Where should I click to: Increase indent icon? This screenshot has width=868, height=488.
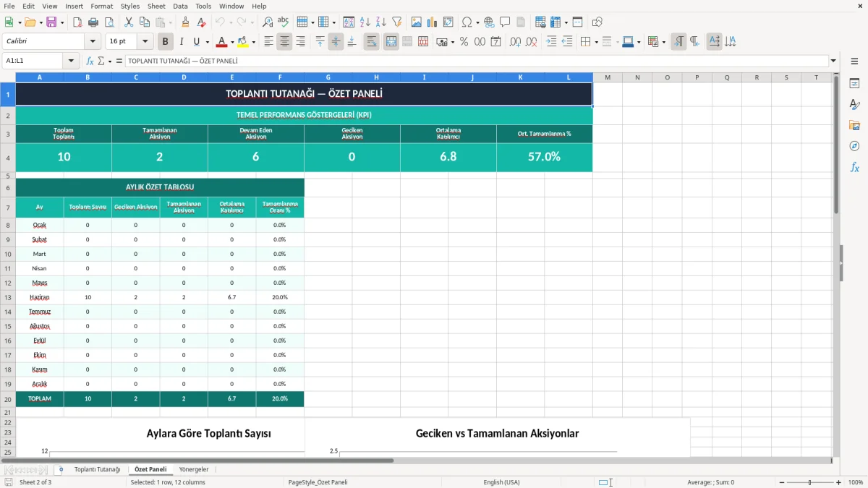coord(551,42)
